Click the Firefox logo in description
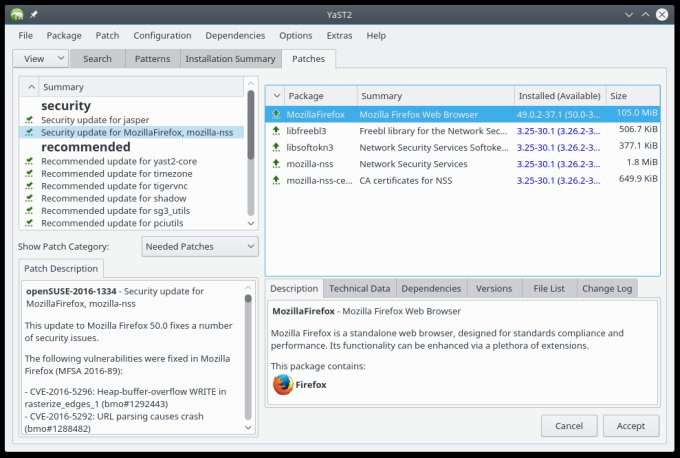Screen dimensions: 680x458 [283, 384]
